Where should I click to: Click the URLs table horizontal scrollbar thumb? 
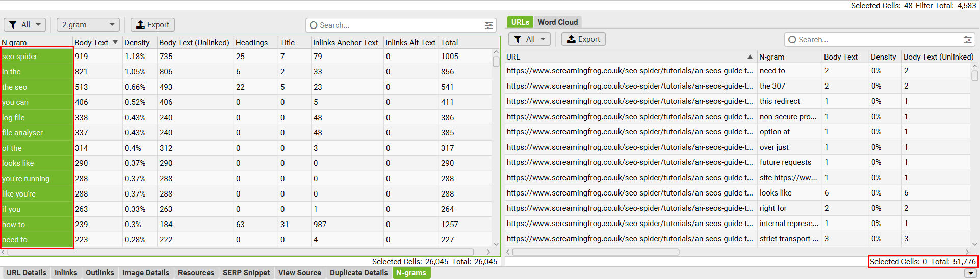[x=596, y=252]
